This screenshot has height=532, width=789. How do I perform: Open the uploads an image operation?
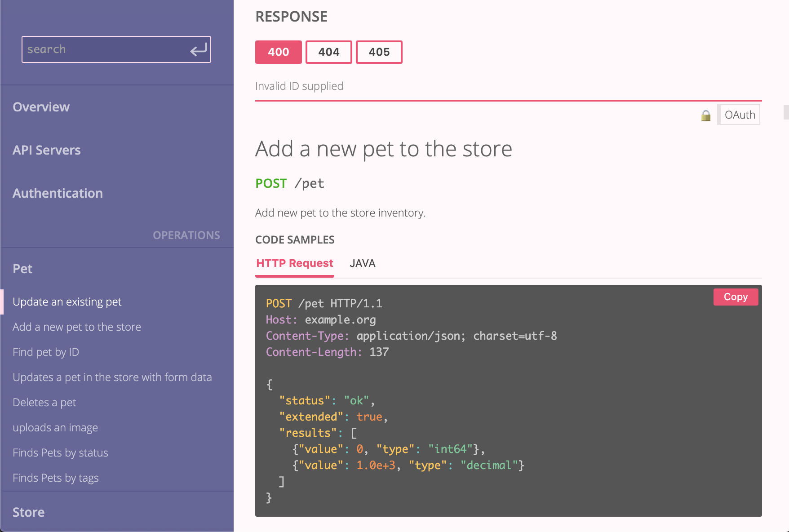pos(55,428)
